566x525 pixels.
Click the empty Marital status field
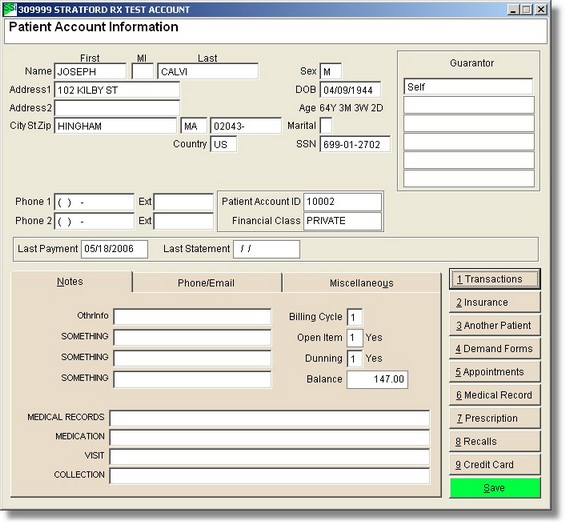pyautogui.click(x=326, y=126)
